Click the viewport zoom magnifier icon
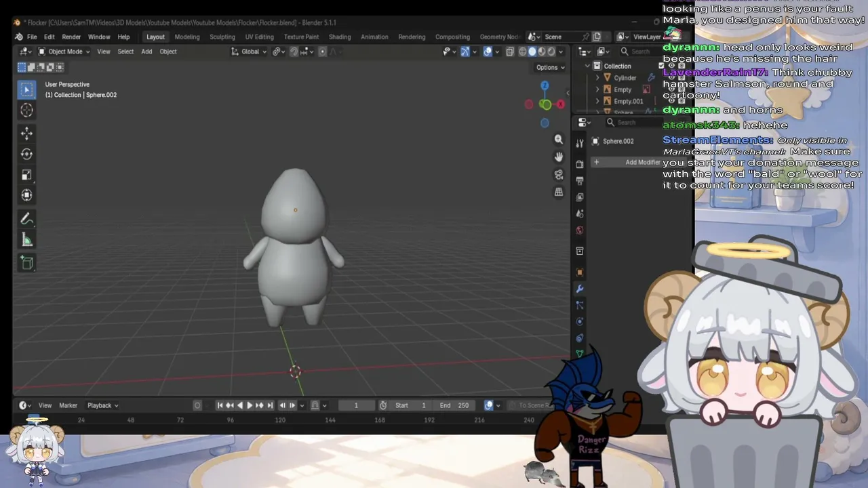This screenshot has height=488, width=868. point(559,139)
